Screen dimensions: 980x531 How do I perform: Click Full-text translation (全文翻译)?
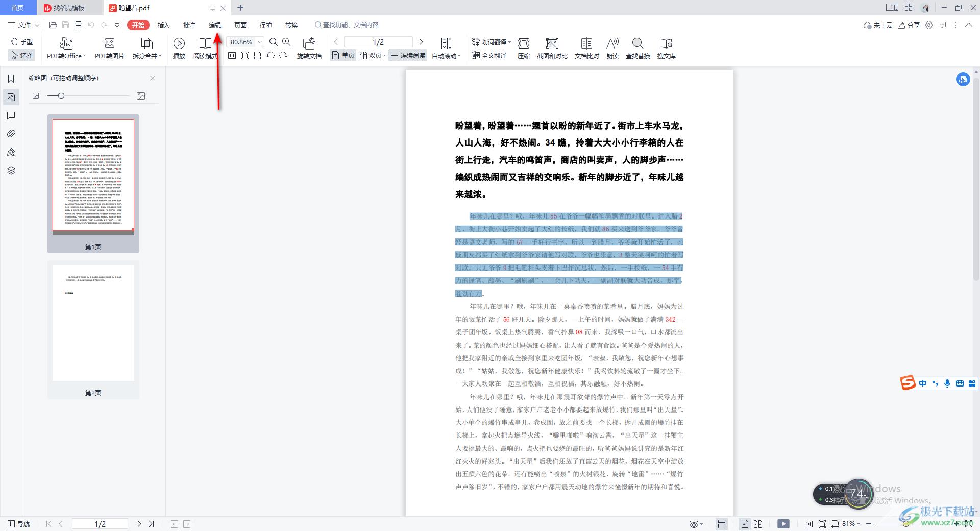click(x=489, y=55)
